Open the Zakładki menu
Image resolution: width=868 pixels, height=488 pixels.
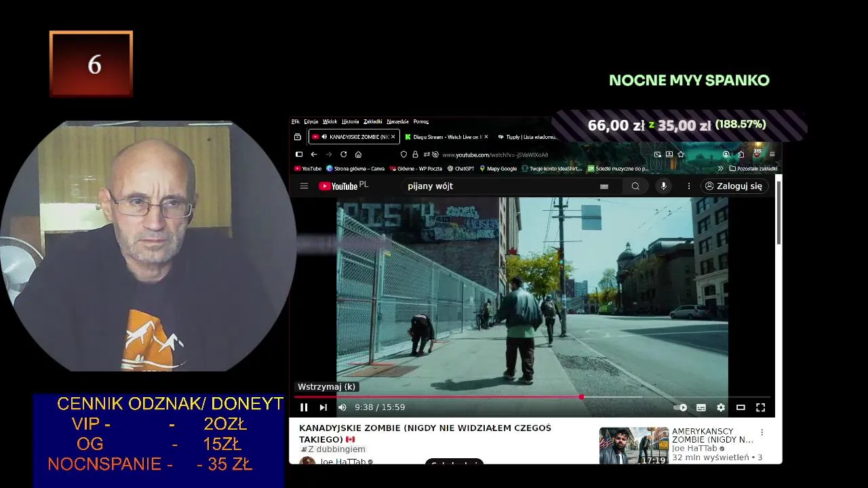(373, 121)
